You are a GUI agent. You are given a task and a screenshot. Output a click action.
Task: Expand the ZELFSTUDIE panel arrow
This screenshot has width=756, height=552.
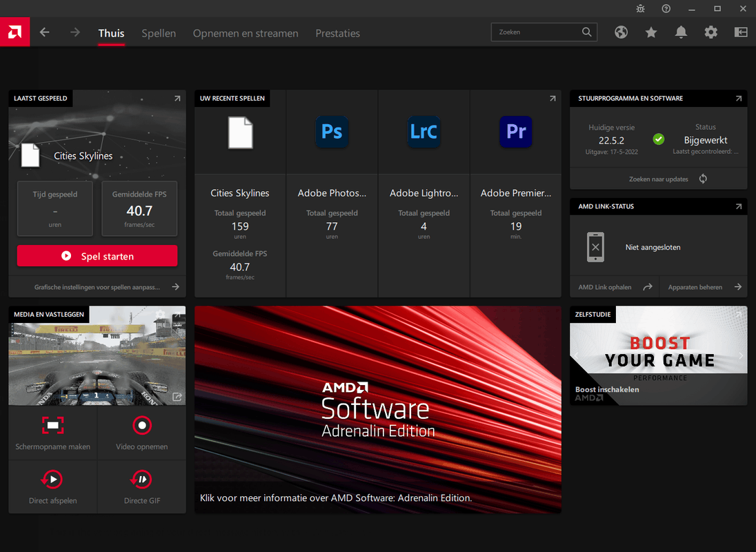click(738, 314)
